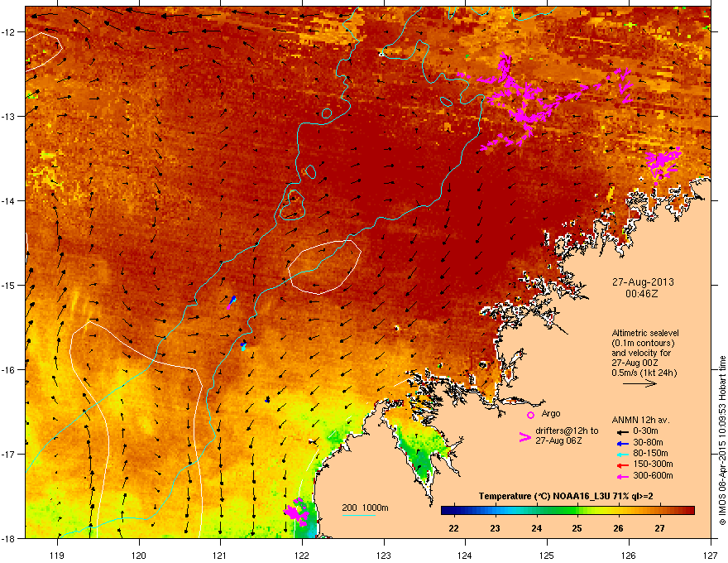
Task: Click the blue-magenta mooring arrow near 121E, 15S
Action: (x=231, y=302)
